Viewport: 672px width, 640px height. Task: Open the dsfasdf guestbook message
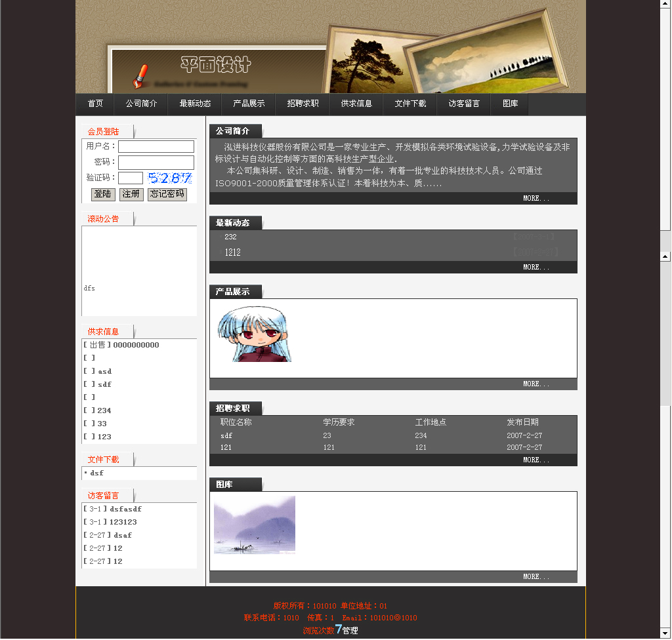pyautogui.click(x=125, y=509)
